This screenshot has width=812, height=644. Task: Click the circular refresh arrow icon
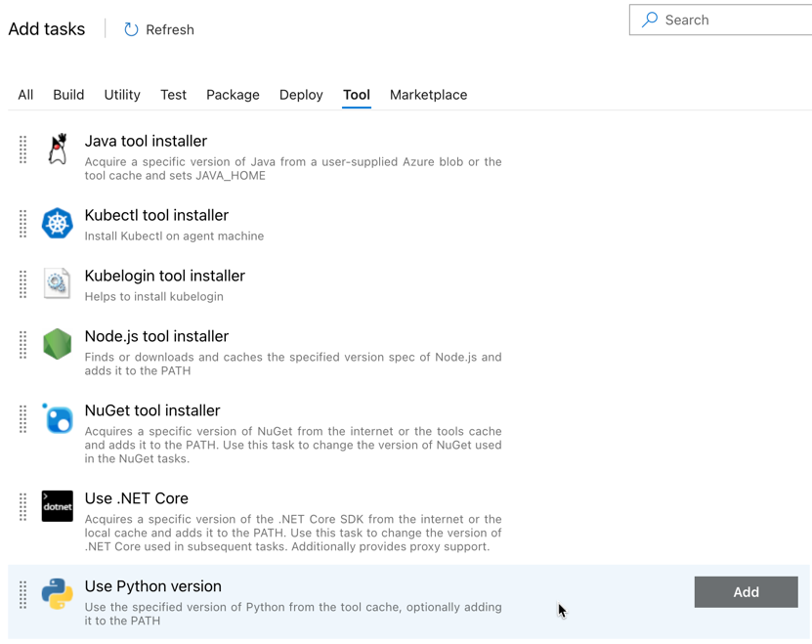click(x=131, y=29)
